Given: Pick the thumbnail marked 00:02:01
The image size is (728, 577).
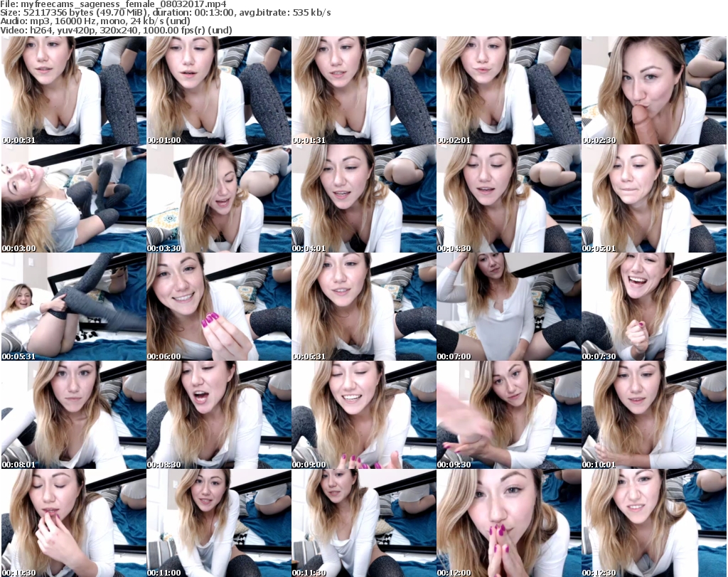Looking at the screenshot, I should tap(508, 90).
